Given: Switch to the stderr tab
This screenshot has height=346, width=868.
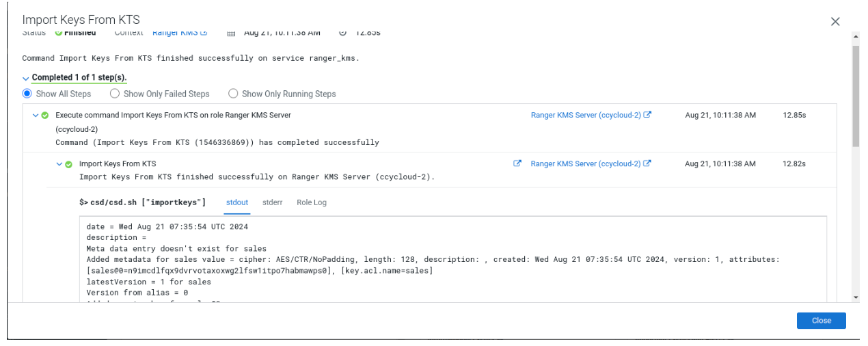Looking at the screenshot, I should click(x=272, y=202).
